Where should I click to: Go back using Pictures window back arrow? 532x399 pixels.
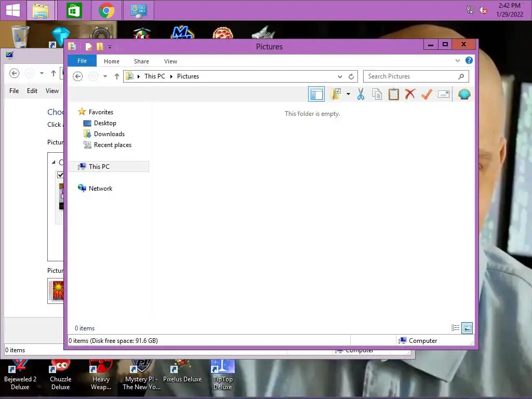[78, 76]
